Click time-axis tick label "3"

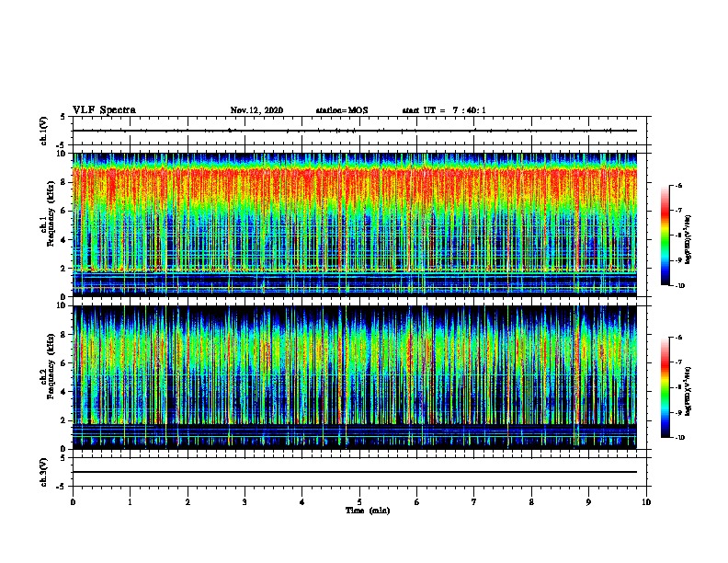[245, 502]
